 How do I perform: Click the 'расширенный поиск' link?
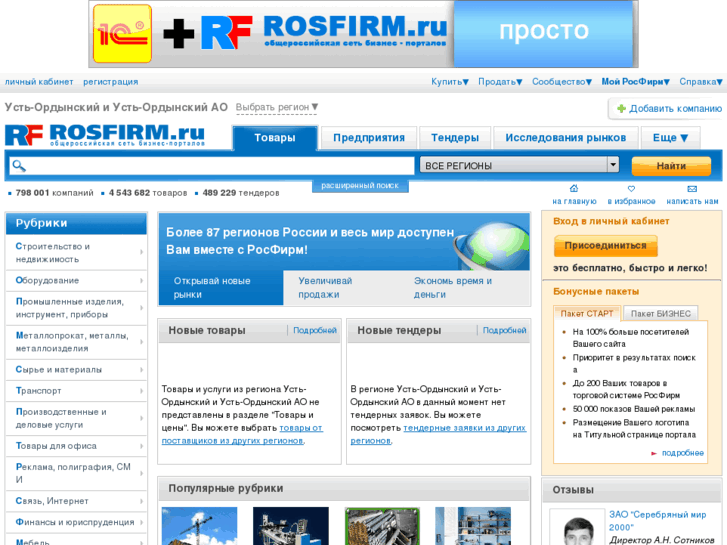pos(360,186)
